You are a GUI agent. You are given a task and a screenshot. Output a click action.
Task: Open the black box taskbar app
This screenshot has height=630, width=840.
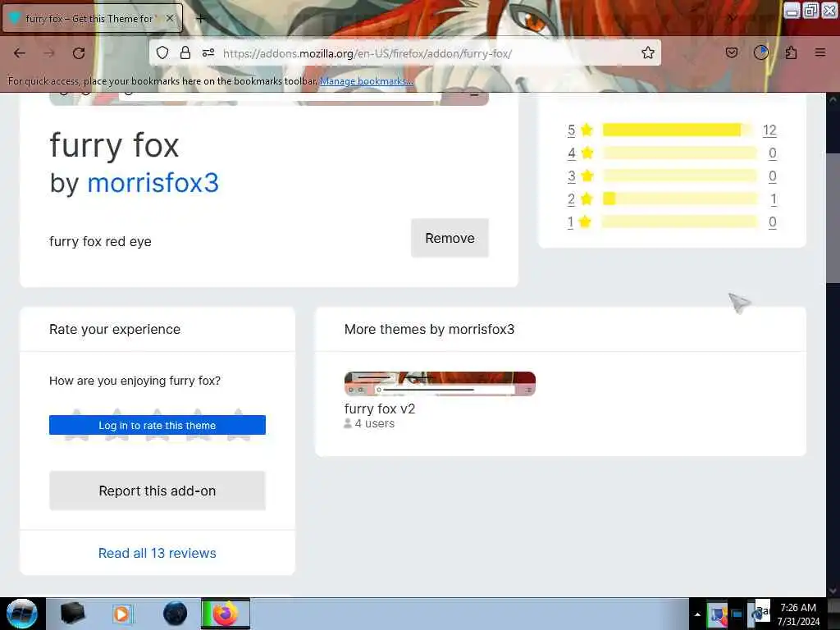(72, 614)
